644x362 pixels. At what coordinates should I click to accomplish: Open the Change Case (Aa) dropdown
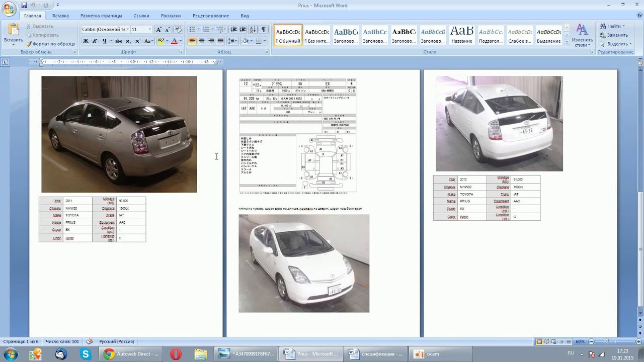[148, 41]
